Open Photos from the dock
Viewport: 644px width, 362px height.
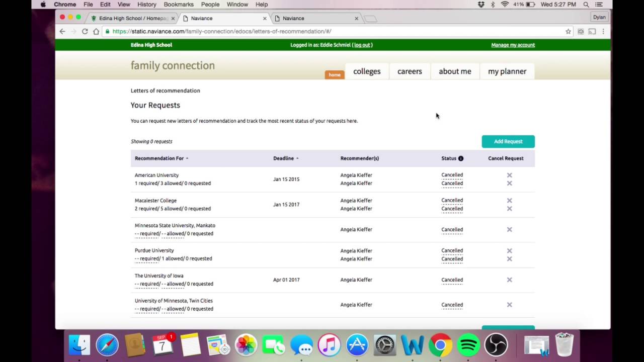(x=246, y=345)
